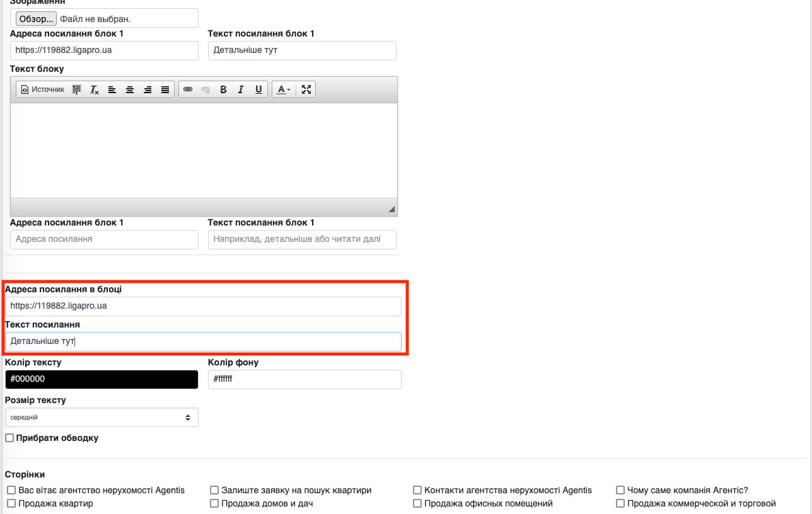
Task: Click the Розмір тексту label
Action: point(35,400)
